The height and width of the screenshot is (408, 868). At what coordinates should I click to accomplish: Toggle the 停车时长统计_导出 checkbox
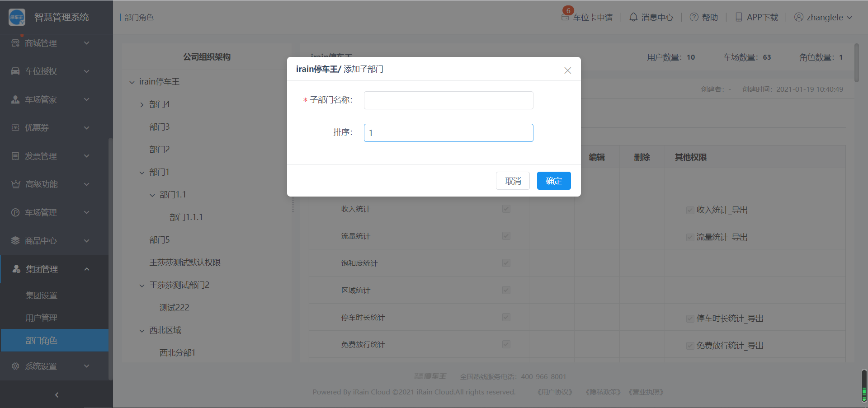[690, 319]
